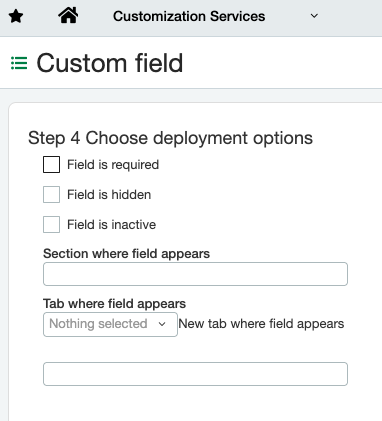Click the New tab where field appears label
This screenshot has width=382, height=421.
click(261, 324)
